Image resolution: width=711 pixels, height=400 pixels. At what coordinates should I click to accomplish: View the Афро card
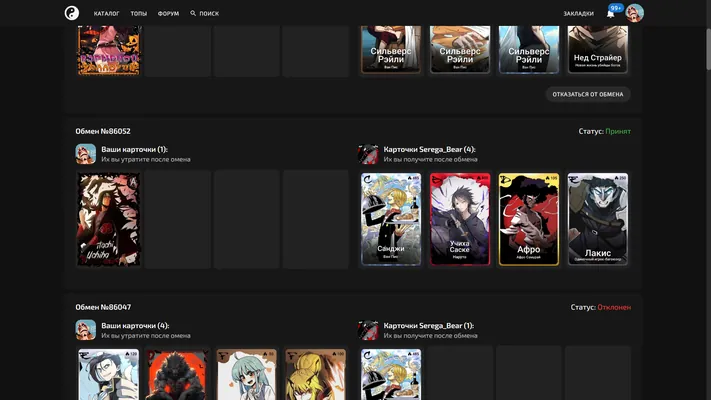pyautogui.click(x=529, y=220)
